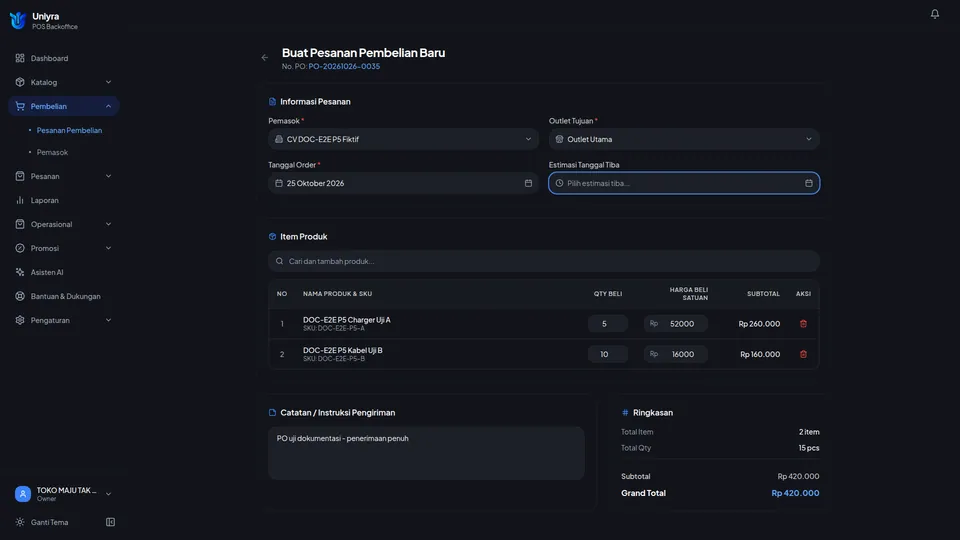Open the notifications bell
Image resolution: width=960 pixels, height=540 pixels.
(x=934, y=13)
